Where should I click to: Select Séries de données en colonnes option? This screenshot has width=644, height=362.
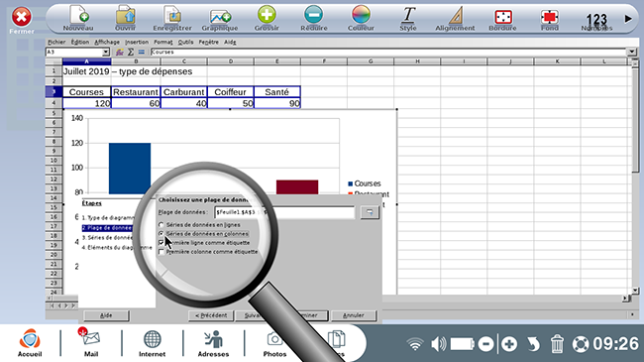pos(161,234)
